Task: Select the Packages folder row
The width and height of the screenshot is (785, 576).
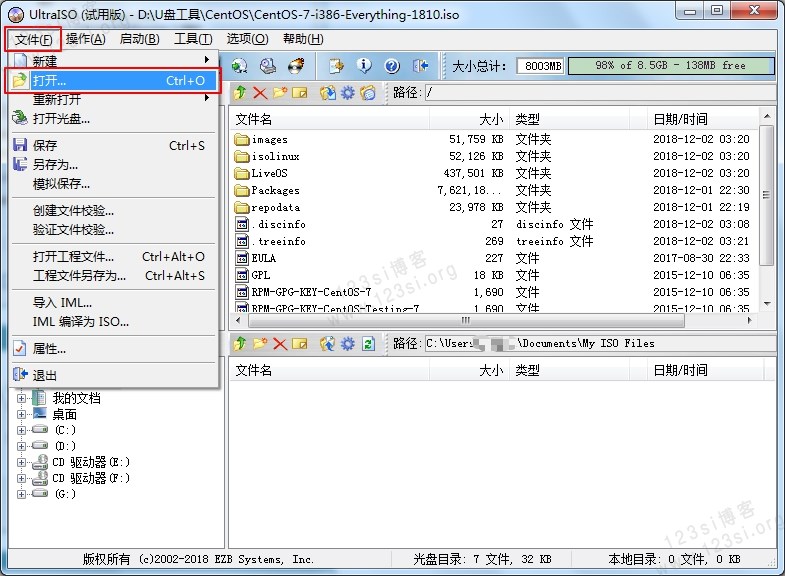Action: point(495,190)
